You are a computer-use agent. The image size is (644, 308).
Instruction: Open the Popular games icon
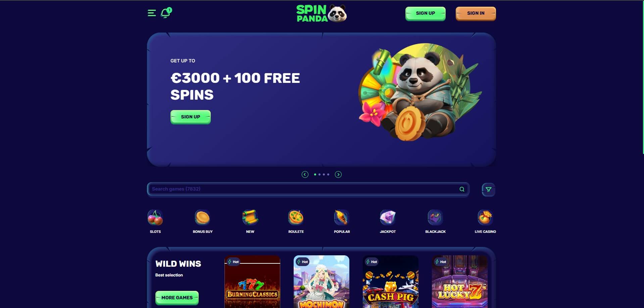pos(342,217)
